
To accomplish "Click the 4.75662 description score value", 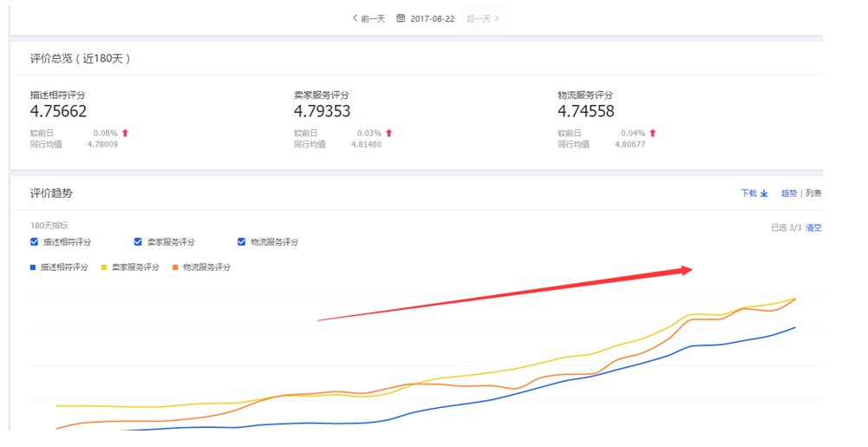I will pyautogui.click(x=58, y=111).
